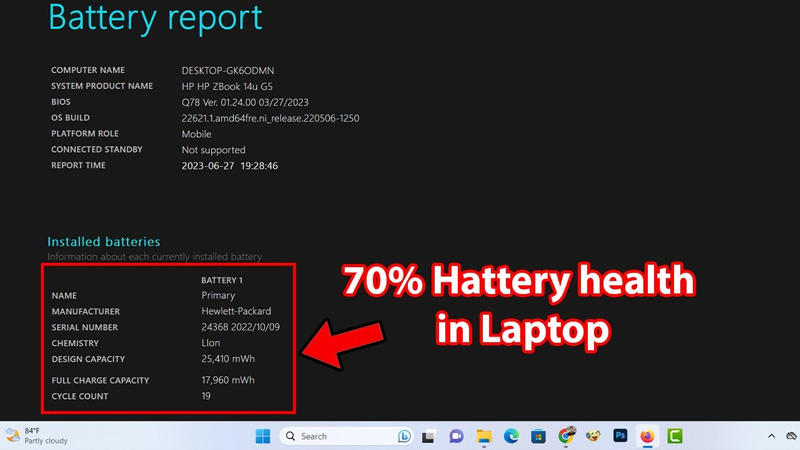The height and width of the screenshot is (450, 800).
Task: Click the REPORT TIME label
Action: (x=78, y=165)
